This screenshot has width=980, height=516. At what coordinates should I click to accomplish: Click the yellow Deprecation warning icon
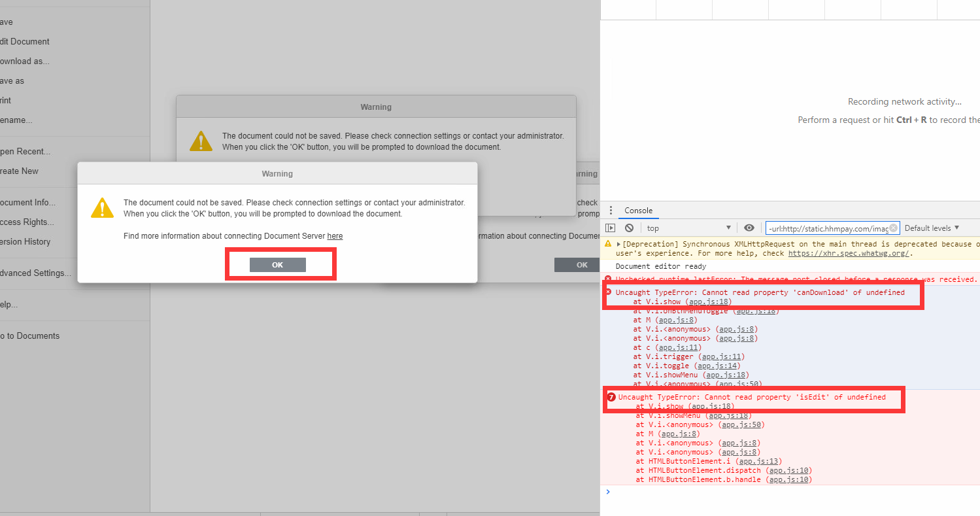coord(607,243)
